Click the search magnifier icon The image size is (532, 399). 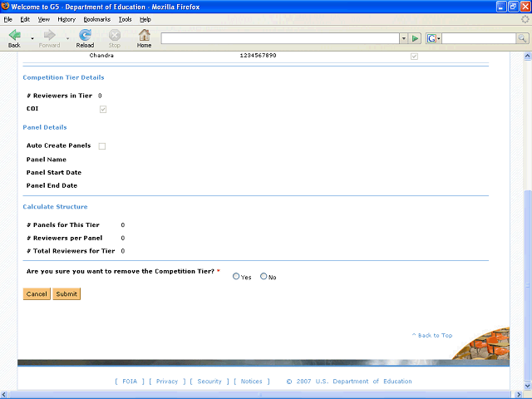click(x=522, y=38)
